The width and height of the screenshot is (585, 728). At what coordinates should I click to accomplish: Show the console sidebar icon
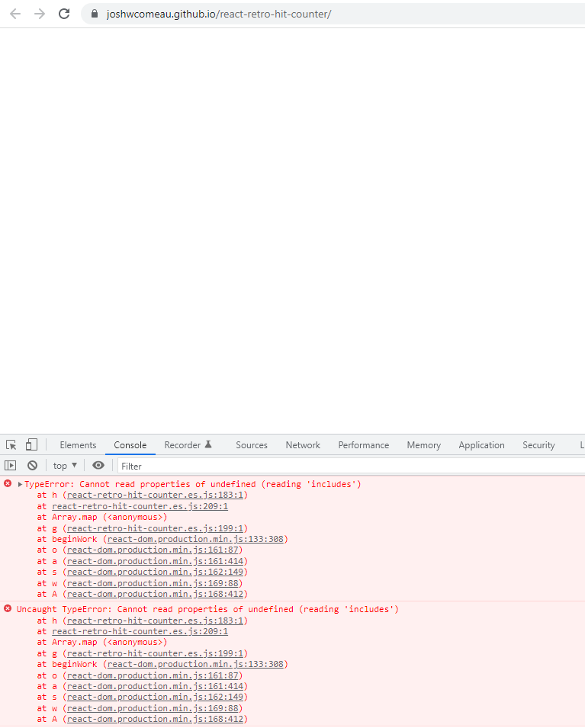click(x=10, y=465)
